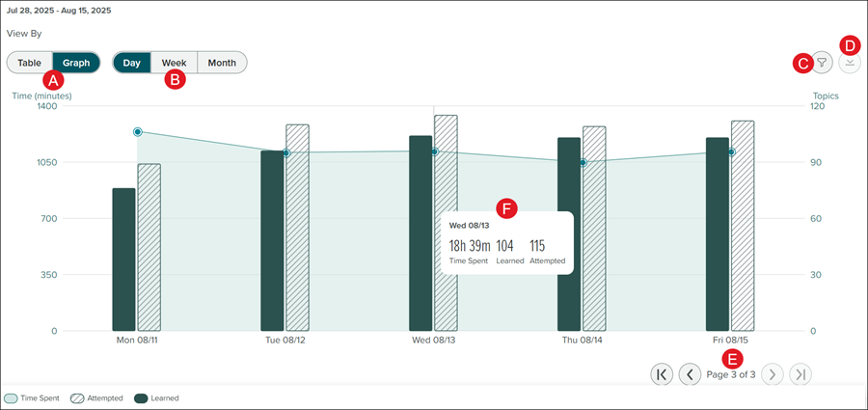
Task: Click the Time Spent point for Mon 08/11
Action: coord(138,131)
